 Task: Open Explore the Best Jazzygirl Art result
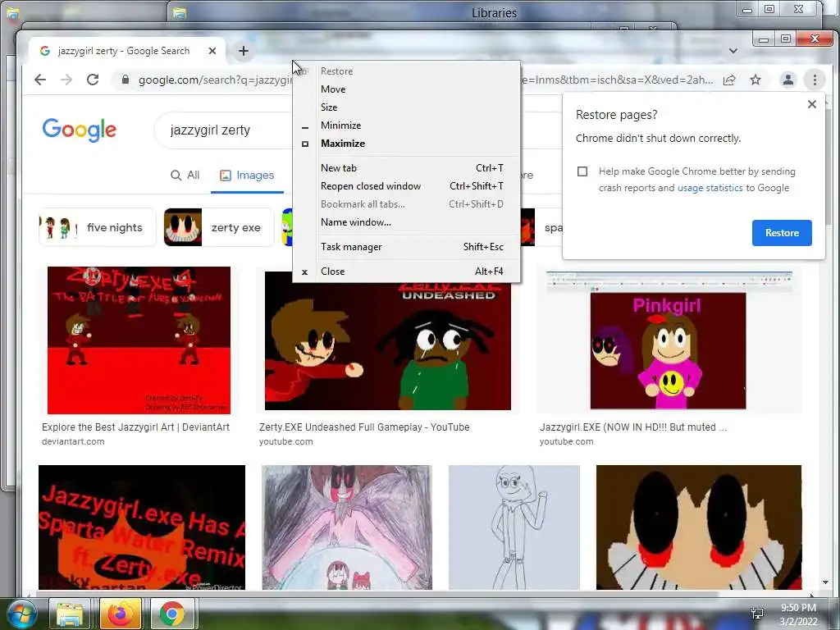coord(135,427)
